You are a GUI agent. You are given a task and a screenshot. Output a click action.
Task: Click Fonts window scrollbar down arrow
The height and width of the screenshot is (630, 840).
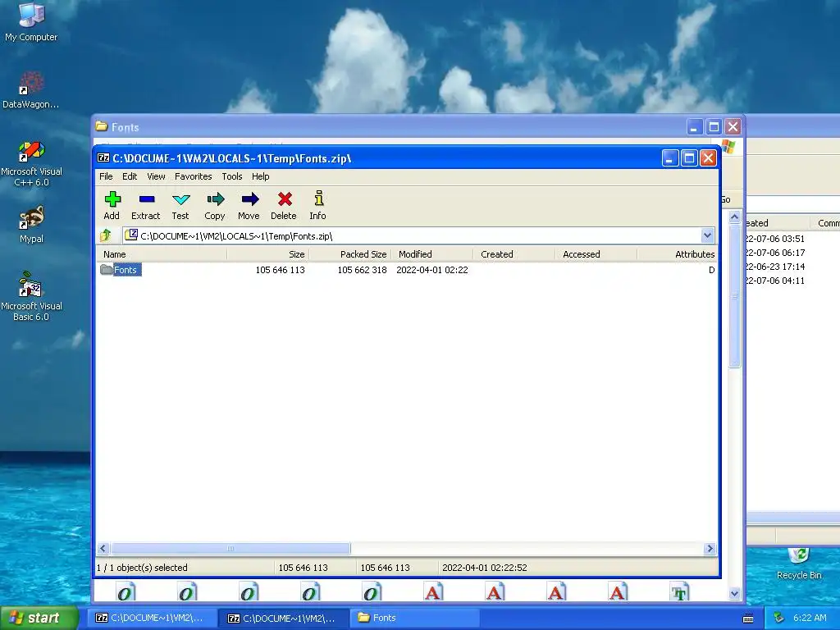[734, 594]
